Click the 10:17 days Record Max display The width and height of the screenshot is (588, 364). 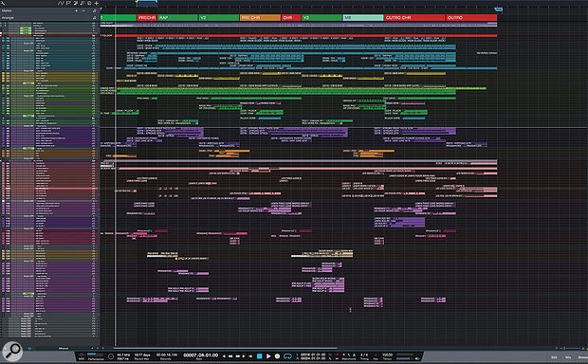(142, 355)
